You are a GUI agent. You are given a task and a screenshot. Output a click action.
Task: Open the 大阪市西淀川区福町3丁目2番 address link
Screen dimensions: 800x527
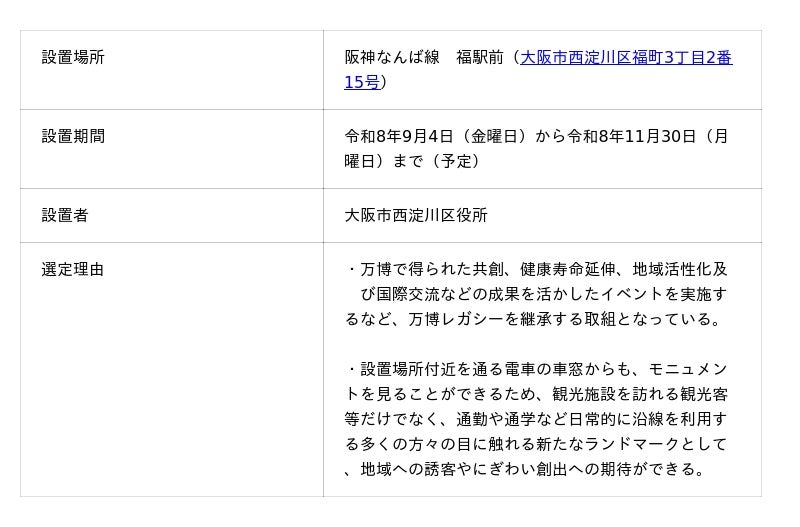click(x=626, y=57)
